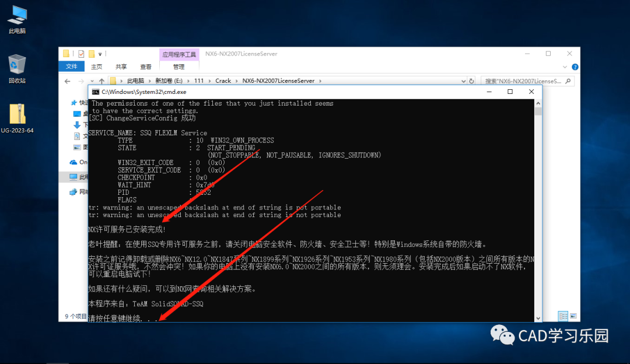Click the '请按任意键继续' prompt line
630x364 pixels.
click(123, 318)
